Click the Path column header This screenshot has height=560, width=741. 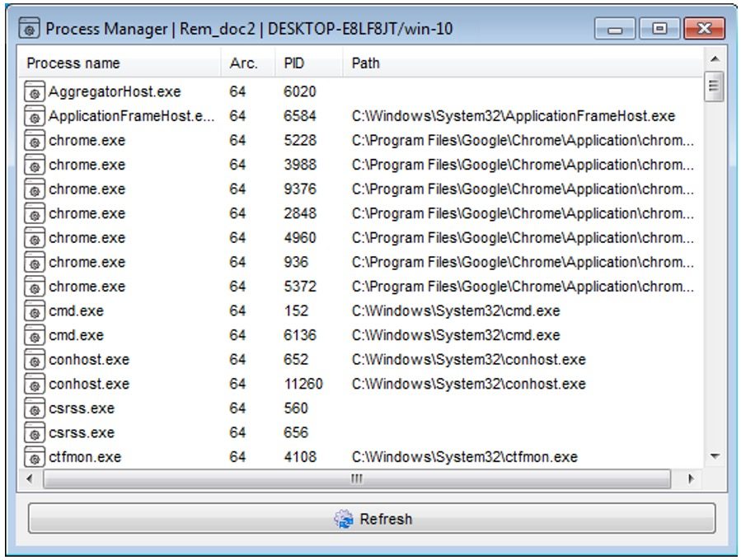click(366, 63)
